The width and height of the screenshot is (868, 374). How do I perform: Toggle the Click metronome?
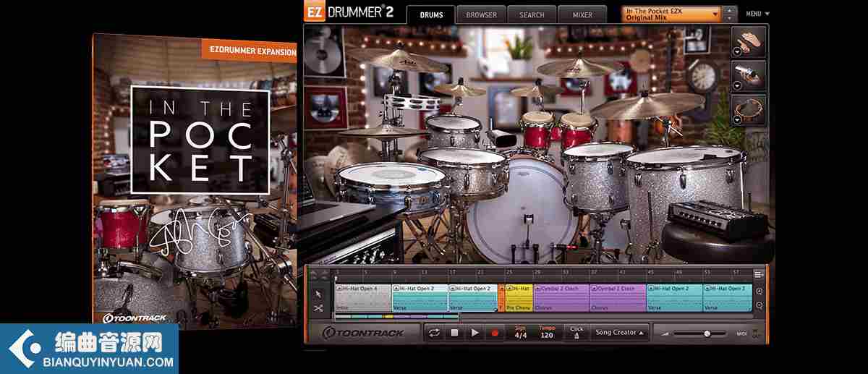576,333
